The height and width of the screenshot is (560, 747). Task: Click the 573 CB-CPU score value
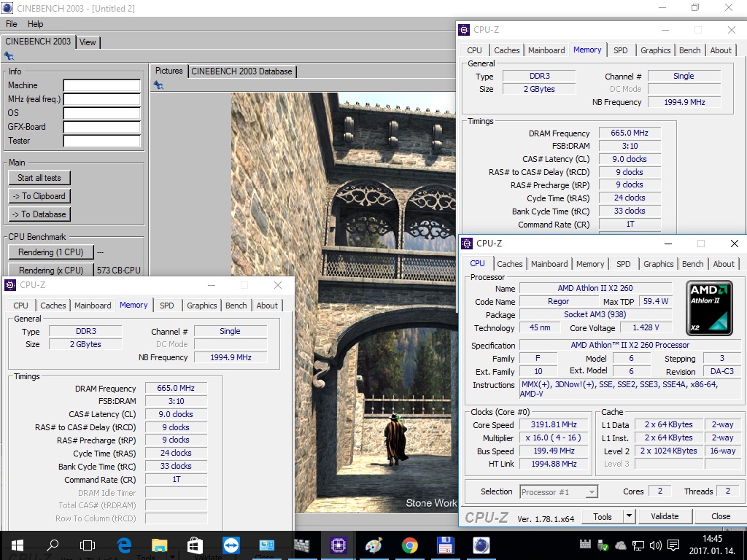coord(119,270)
